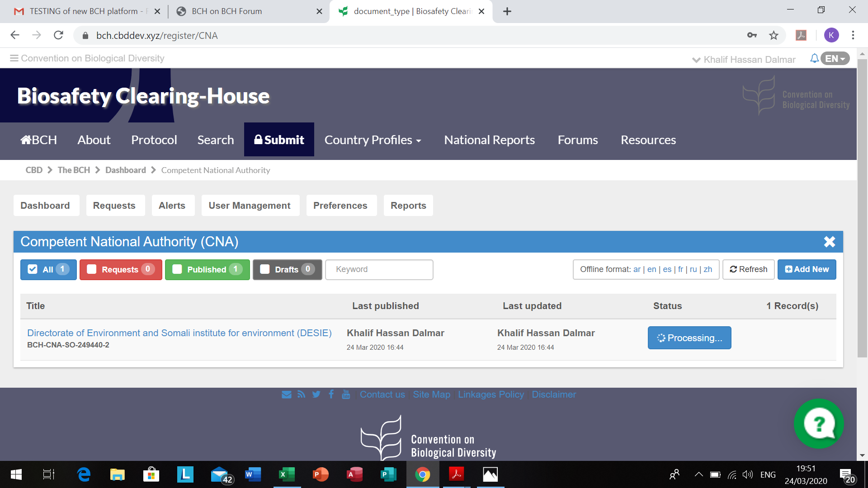Expand the Khalif Hassan Dalmar user menu
This screenshot has width=868, height=488.
744,60
